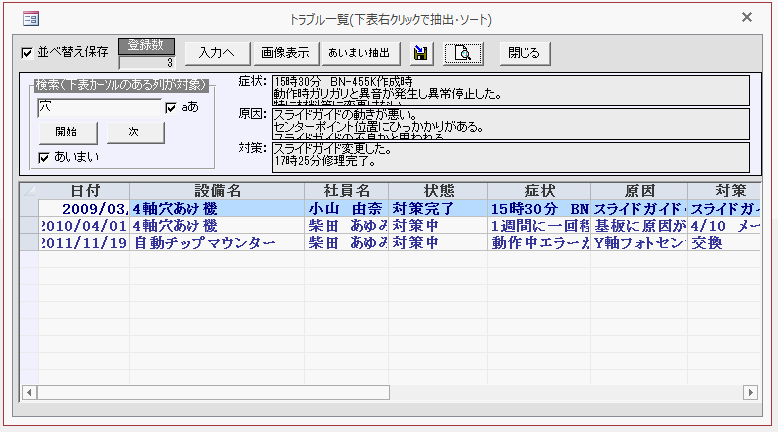Click 基板に原因が cause cell
The height and width of the screenshot is (432, 778).
pyautogui.click(x=639, y=226)
